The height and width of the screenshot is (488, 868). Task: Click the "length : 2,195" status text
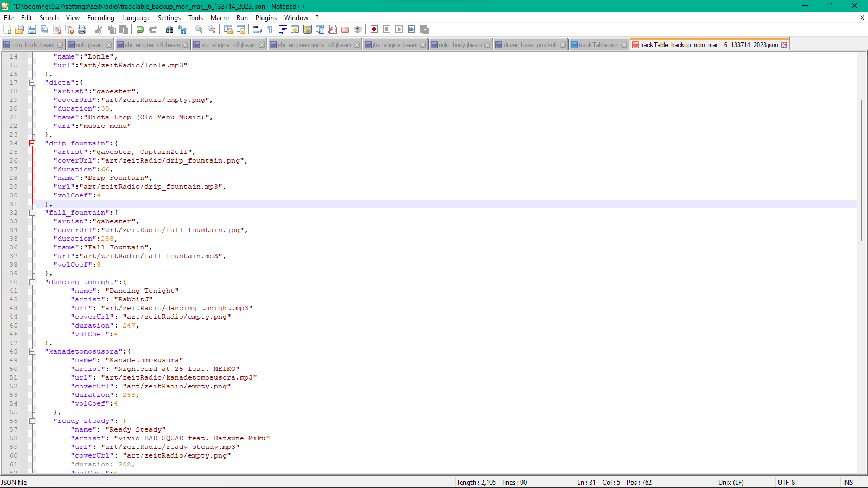[x=477, y=483]
